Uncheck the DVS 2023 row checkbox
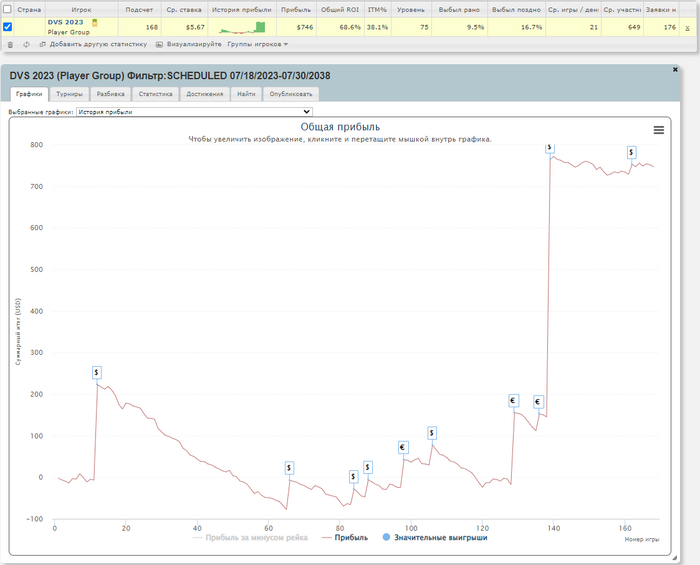 (8, 27)
